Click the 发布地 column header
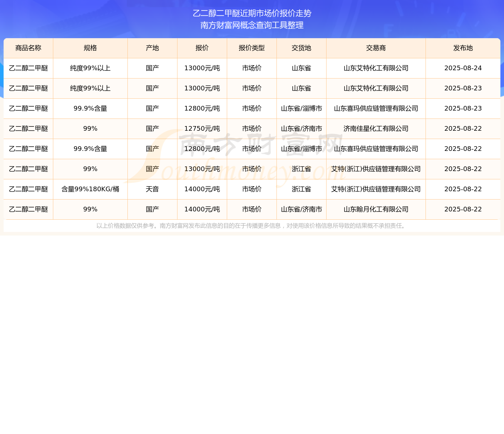This screenshot has width=504, height=434. 463,48
